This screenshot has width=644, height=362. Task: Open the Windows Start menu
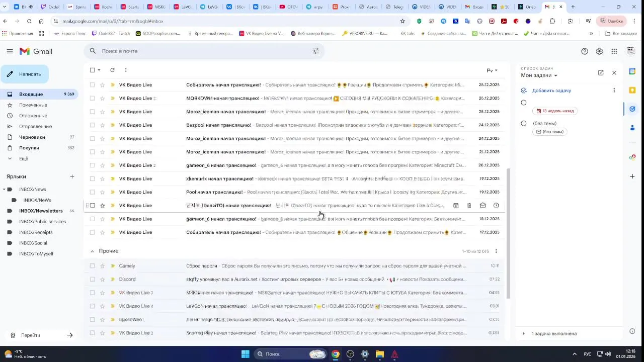click(x=245, y=354)
